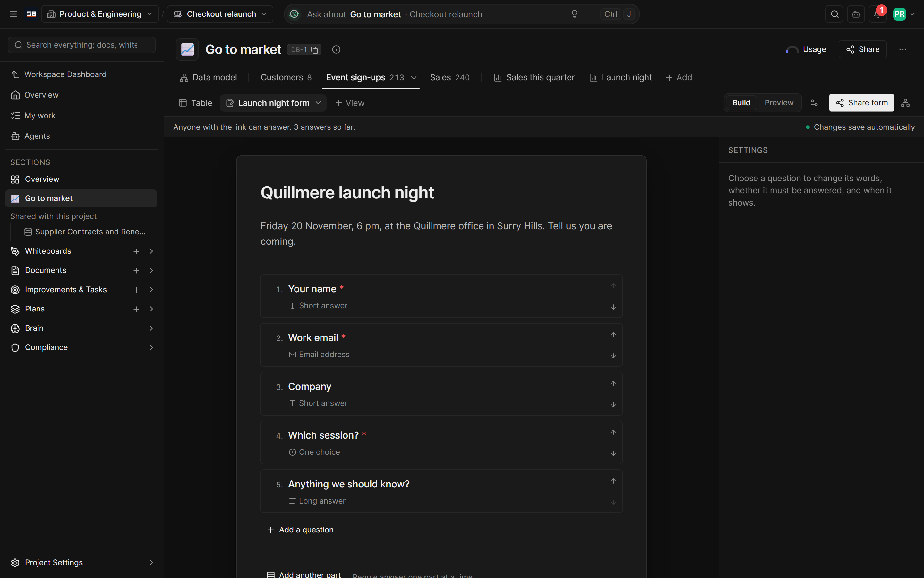924x578 pixels.
Task: Switch to the Customers tab
Action: click(286, 78)
